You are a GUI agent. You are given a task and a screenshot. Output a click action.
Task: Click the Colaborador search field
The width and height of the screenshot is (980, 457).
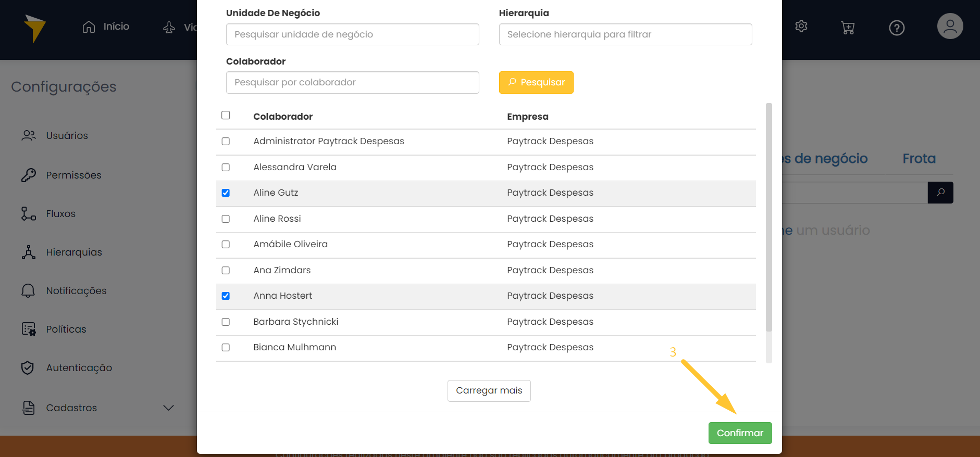tap(352, 82)
